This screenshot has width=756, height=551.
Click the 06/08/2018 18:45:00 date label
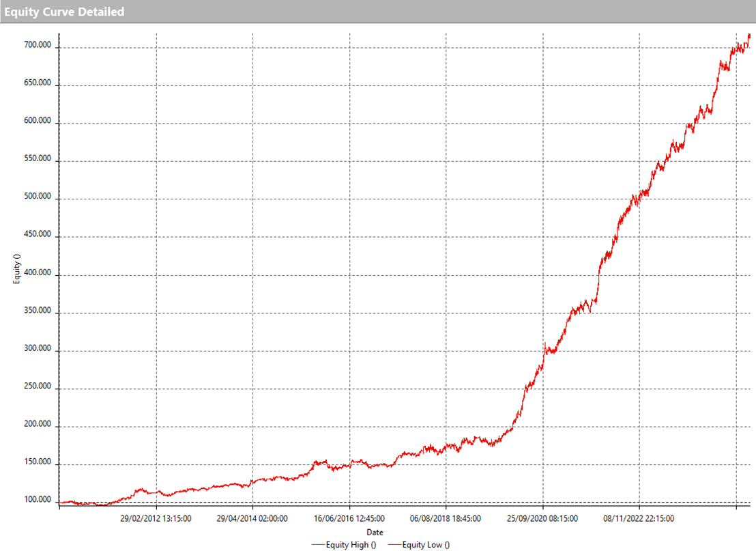pyautogui.click(x=446, y=519)
